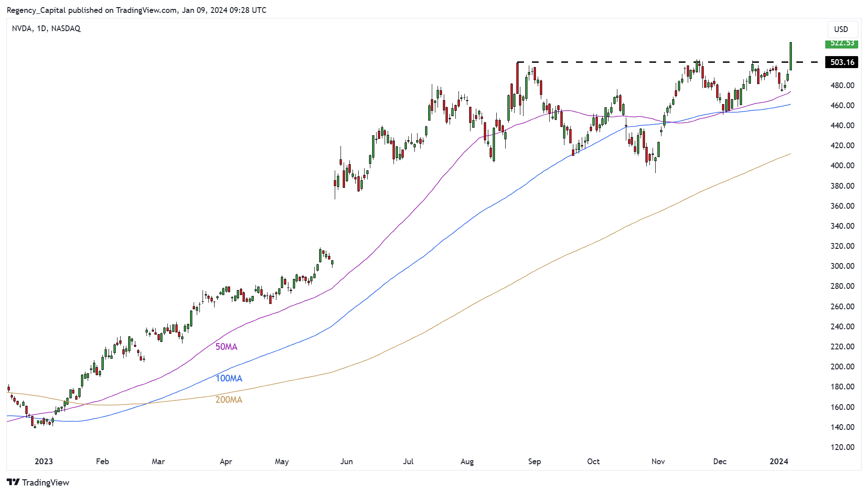The height and width of the screenshot is (494, 868).
Task: Click the 480.00 price axis value
Action: (842, 85)
